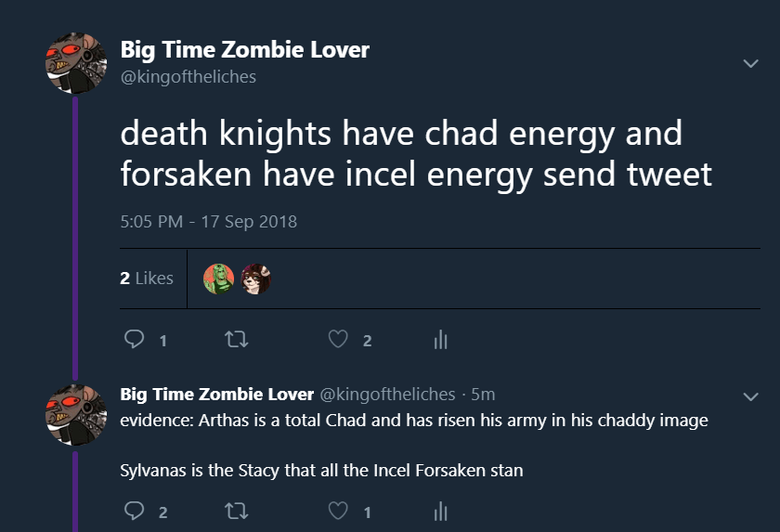Reply to the Arthas evidence tweet
The image size is (780, 532).
134,512
